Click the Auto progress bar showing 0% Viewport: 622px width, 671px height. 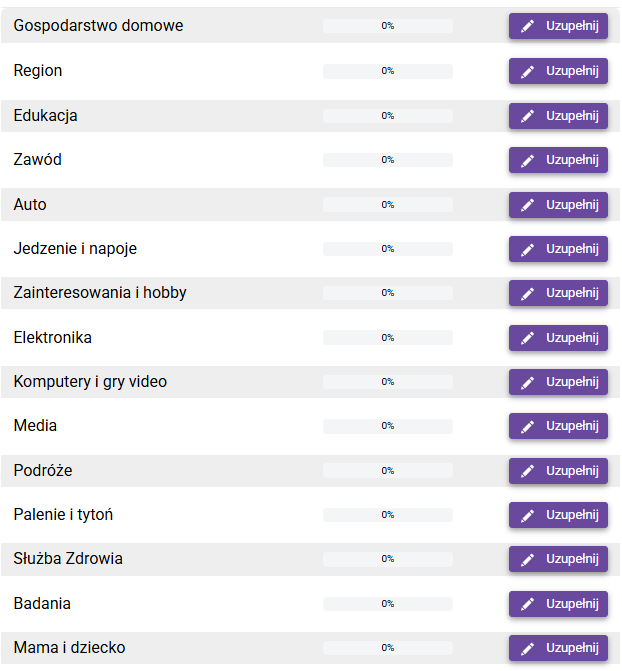click(387, 205)
